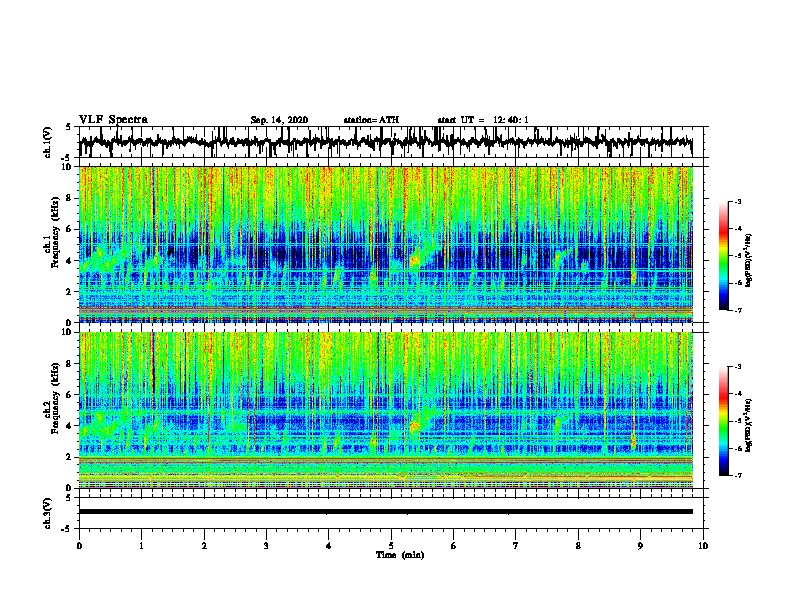
Task: Click the "10" frequency tick of ch.1 spectrogram
Action: [69, 167]
